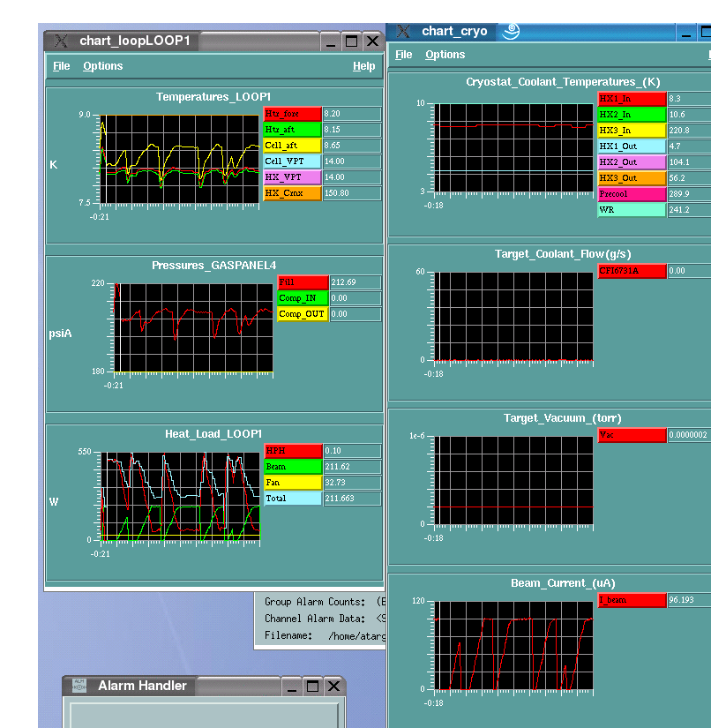Screen dimensions: 711x728
Task: Open Options menu in chart_cryo window
Action: pyautogui.click(x=445, y=55)
